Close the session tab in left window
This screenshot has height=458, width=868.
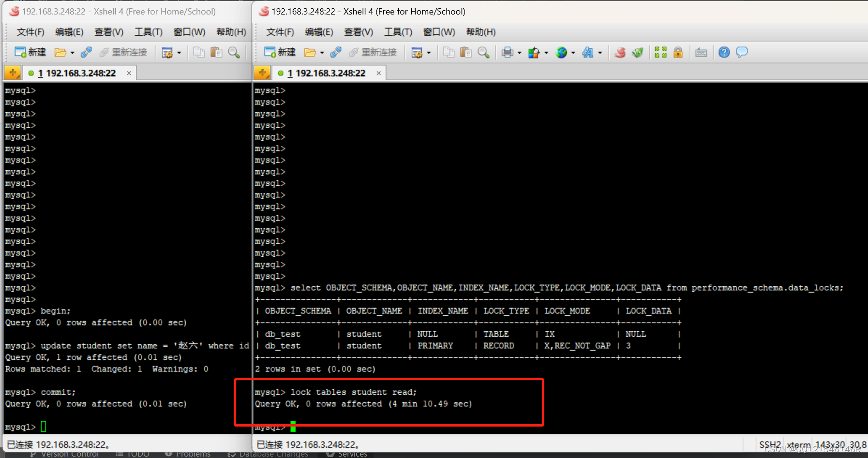coord(129,73)
